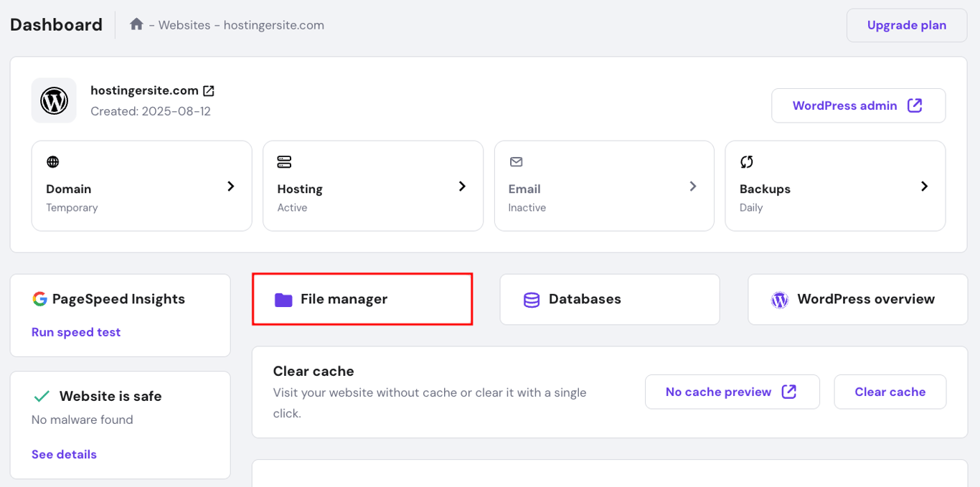Click the server icon on the Hosting card
This screenshot has width=980, height=487.
pyautogui.click(x=283, y=161)
